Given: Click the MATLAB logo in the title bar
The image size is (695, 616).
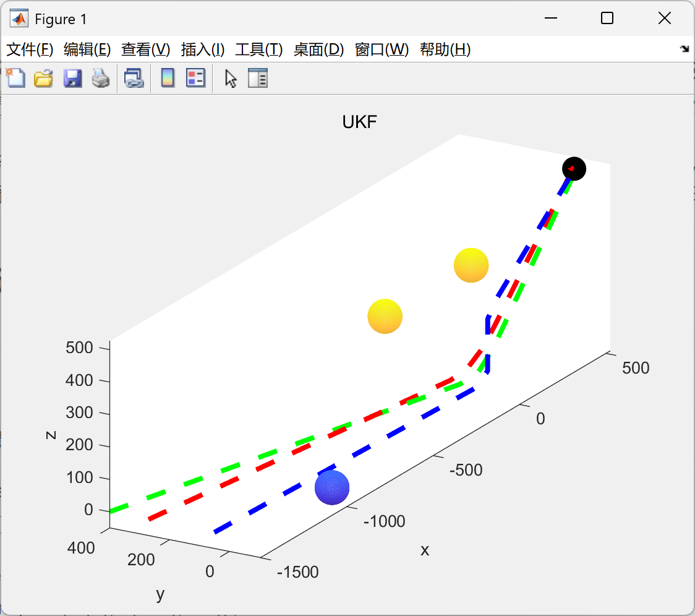Looking at the screenshot, I should coord(19,19).
